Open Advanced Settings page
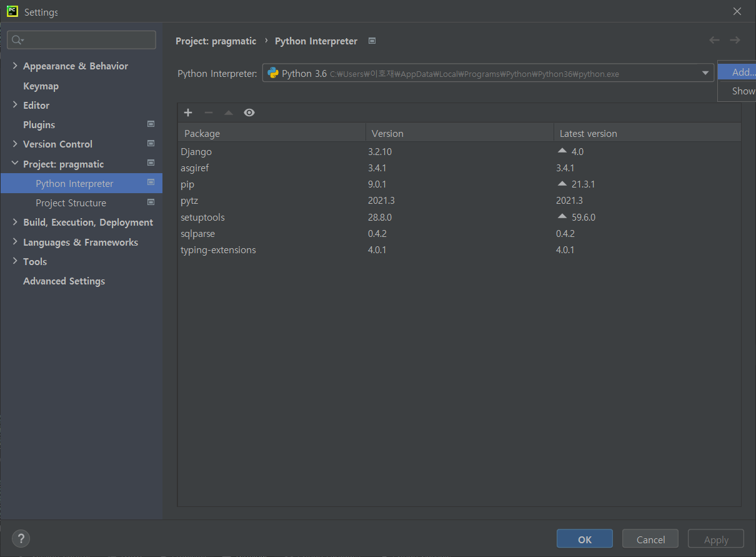 [64, 281]
